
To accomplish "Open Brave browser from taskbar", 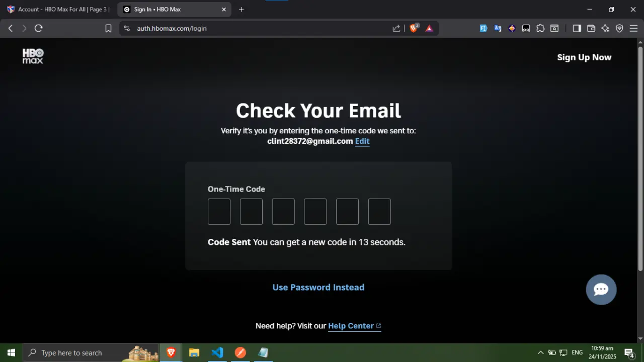I will pyautogui.click(x=171, y=352).
